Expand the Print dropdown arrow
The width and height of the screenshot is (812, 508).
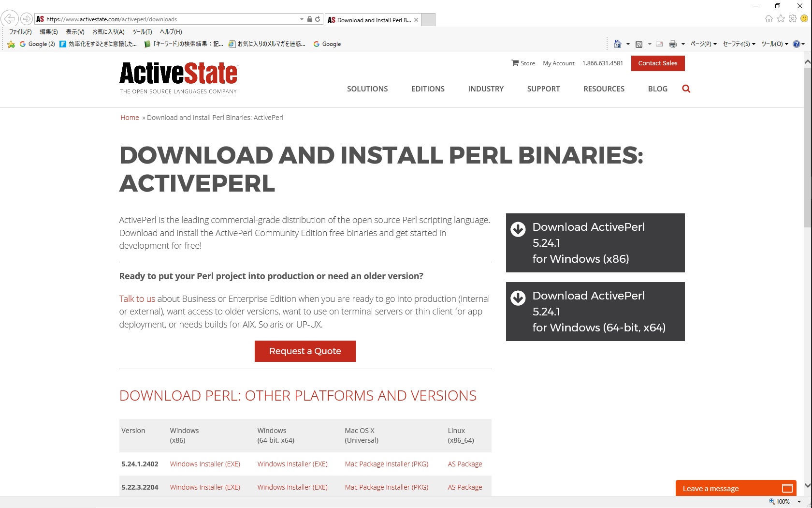(x=683, y=44)
